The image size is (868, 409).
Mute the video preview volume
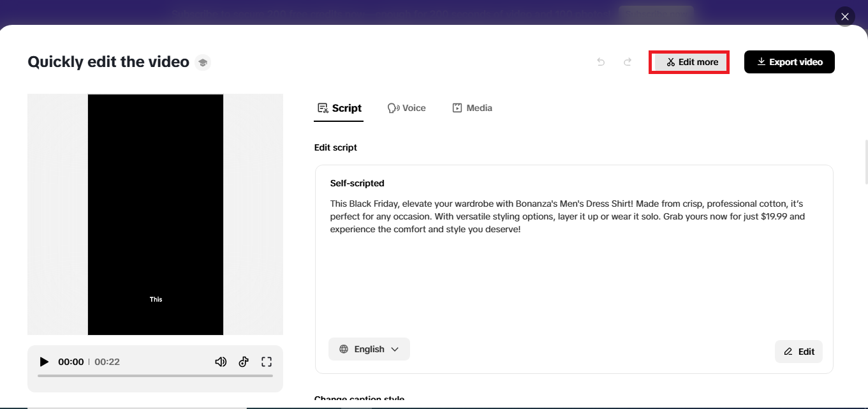221,361
